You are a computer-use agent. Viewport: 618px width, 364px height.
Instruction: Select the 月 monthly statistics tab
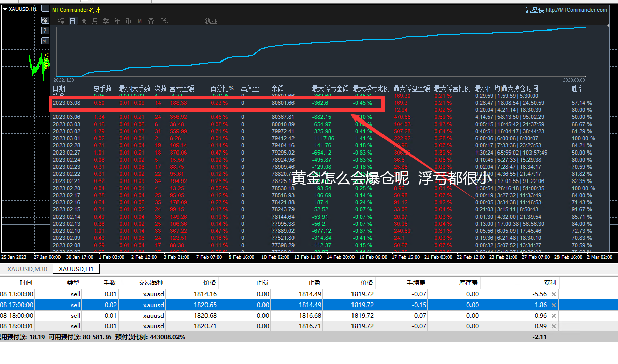pos(95,21)
